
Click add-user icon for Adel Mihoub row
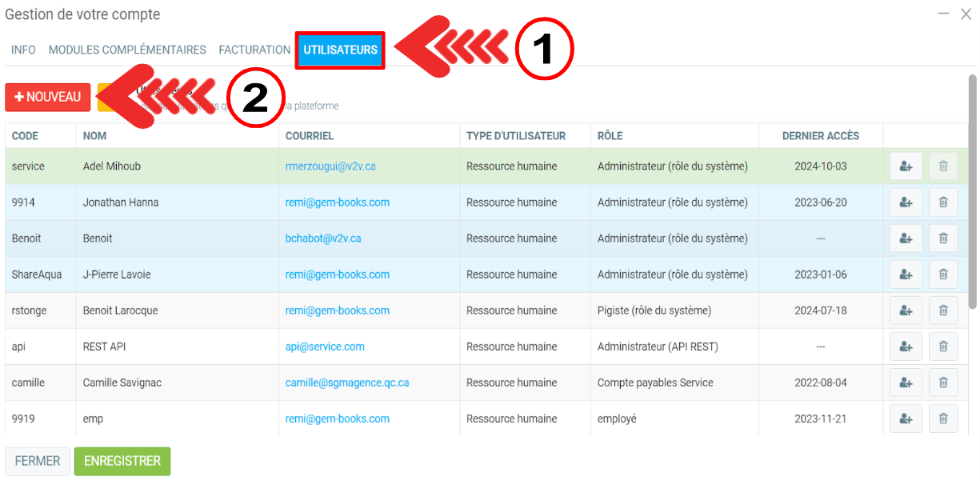(906, 166)
